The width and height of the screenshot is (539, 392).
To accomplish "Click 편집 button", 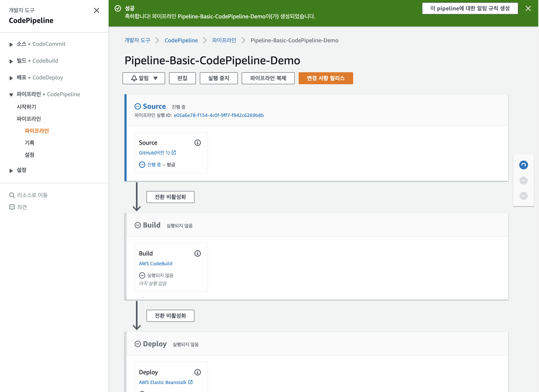I will 182,78.
